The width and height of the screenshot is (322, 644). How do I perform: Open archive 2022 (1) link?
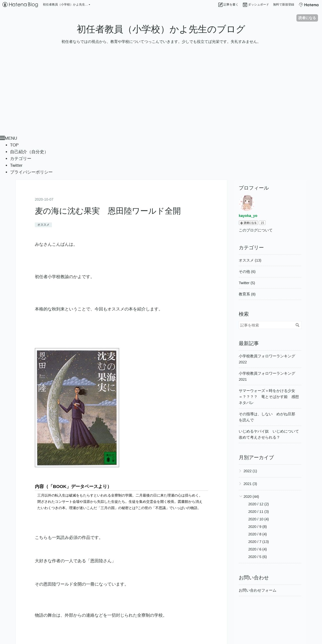[250, 471]
